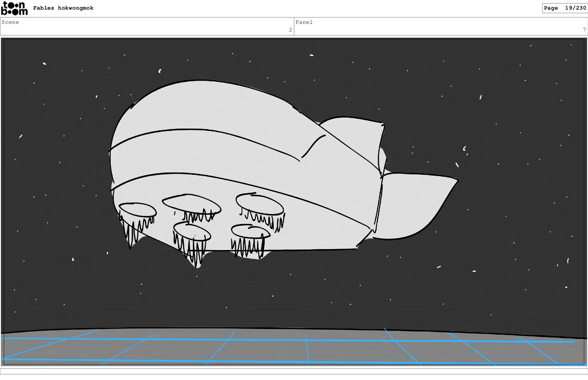Click the leftmost oval thruster on the ship
This screenshot has width=588, height=380.
(x=137, y=210)
